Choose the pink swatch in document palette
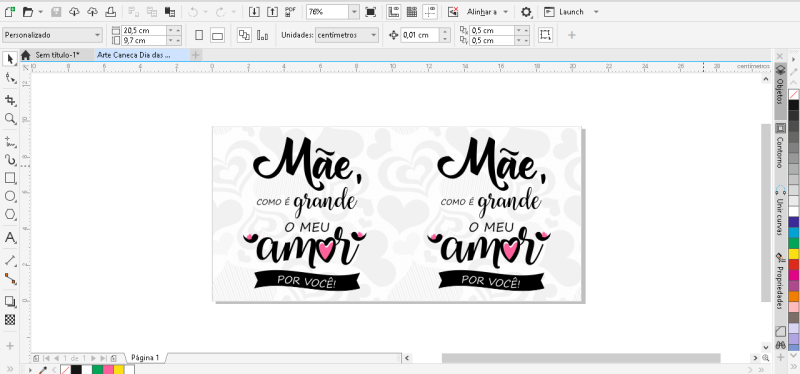Image resolution: width=800 pixels, height=374 pixels. pyautogui.click(x=108, y=369)
